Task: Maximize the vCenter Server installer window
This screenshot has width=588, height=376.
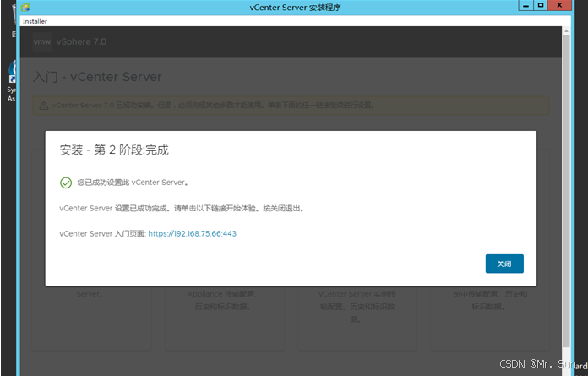Action: tap(541, 6)
